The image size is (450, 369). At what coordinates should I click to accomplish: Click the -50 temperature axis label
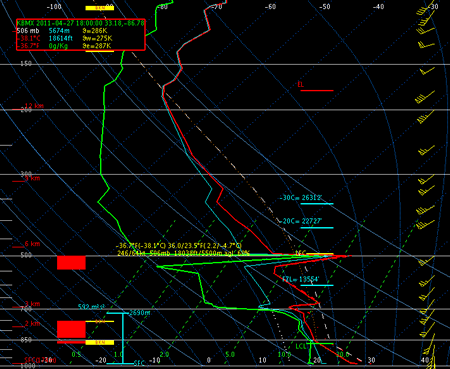coord(324,7)
